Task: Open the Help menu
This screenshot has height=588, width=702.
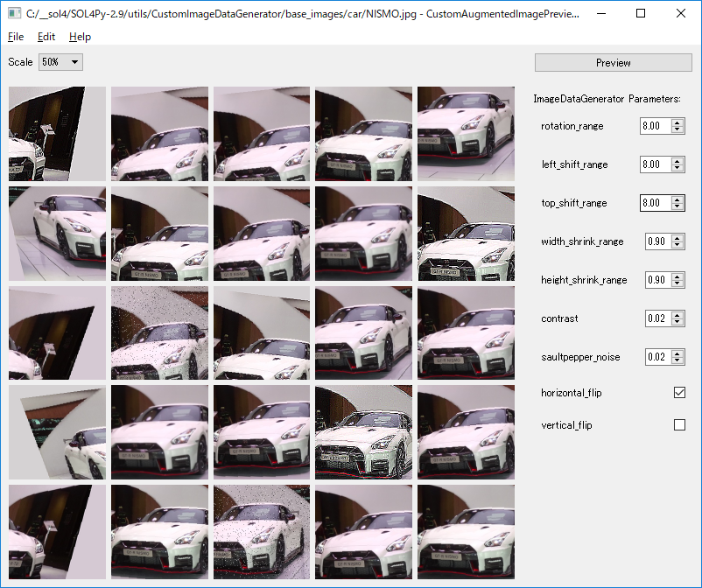Action: [81, 37]
